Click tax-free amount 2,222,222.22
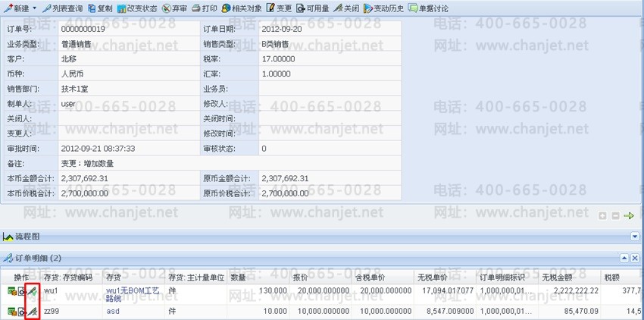The width and height of the screenshot is (644, 320). (x=576, y=290)
